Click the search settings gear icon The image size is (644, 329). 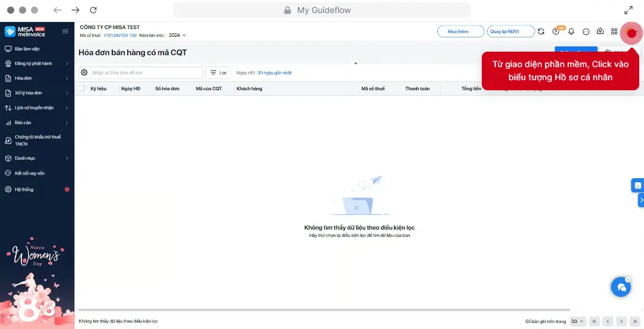tap(84, 72)
